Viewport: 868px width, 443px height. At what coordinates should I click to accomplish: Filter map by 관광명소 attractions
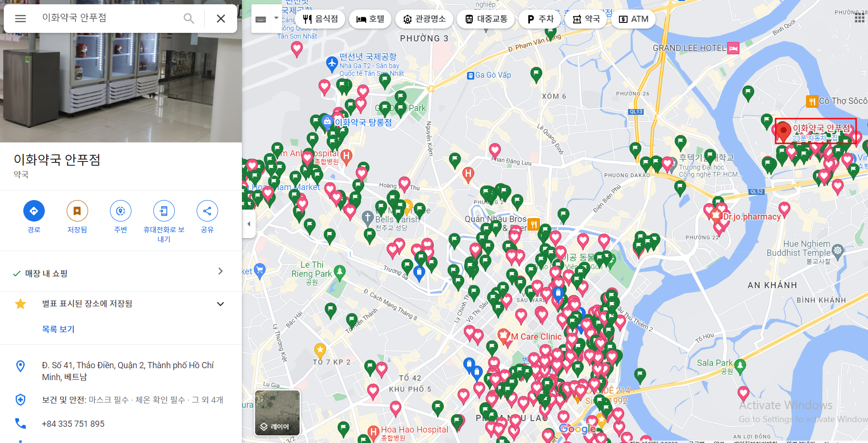424,19
